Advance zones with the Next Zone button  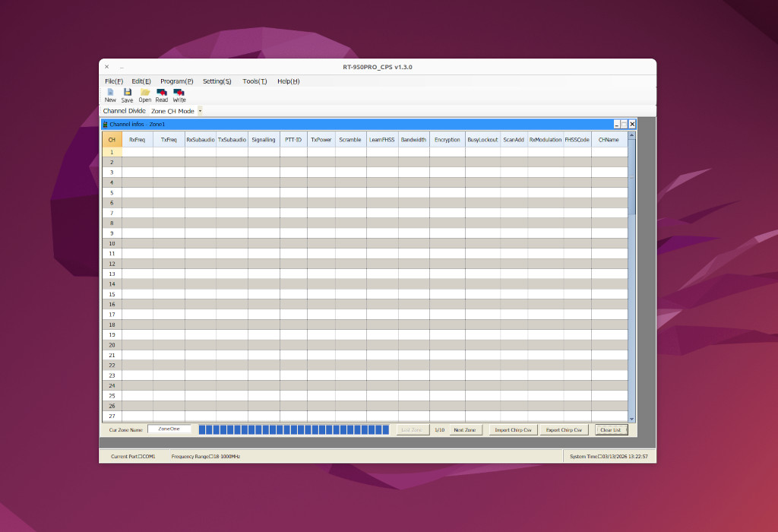click(x=464, y=429)
